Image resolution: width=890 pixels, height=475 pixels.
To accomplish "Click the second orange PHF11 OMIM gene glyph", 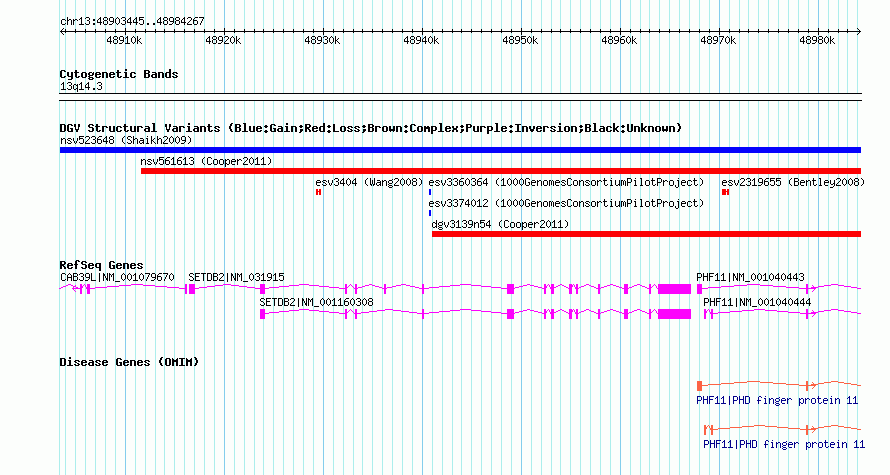I will [x=782, y=430].
